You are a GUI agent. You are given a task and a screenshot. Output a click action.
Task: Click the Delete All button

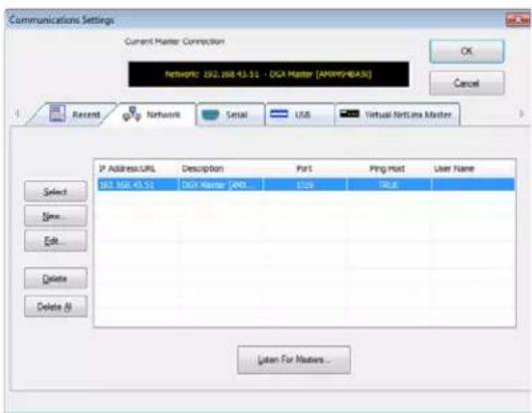(56, 307)
